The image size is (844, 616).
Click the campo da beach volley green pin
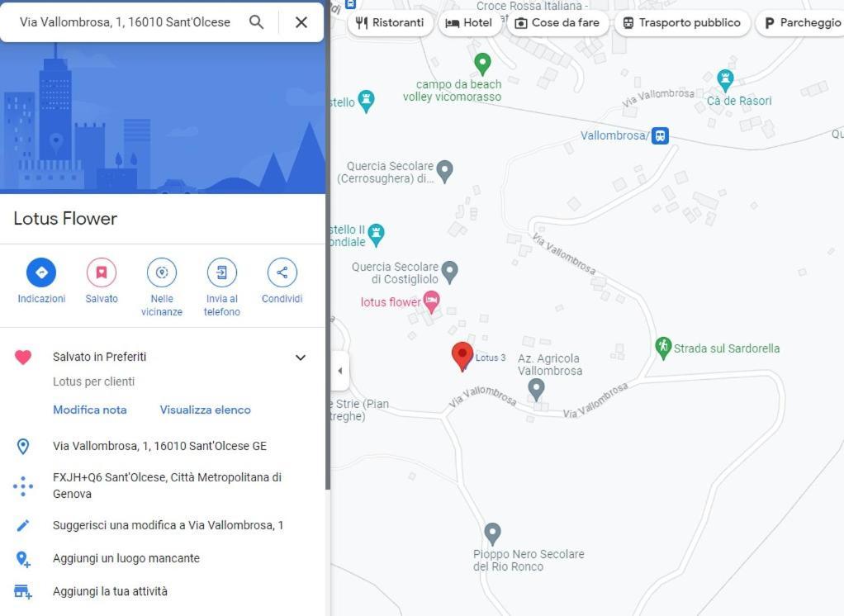pos(482,64)
